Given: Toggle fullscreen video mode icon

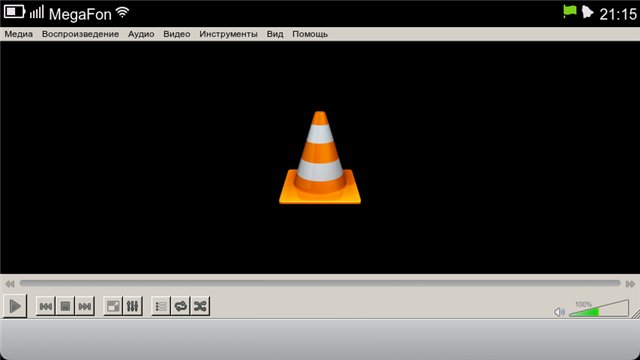Looking at the screenshot, I should click(113, 306).
